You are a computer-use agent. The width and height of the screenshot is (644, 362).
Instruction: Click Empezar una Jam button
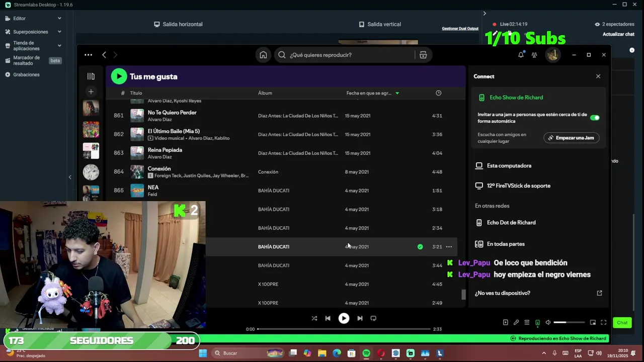[x=572, y=138]
